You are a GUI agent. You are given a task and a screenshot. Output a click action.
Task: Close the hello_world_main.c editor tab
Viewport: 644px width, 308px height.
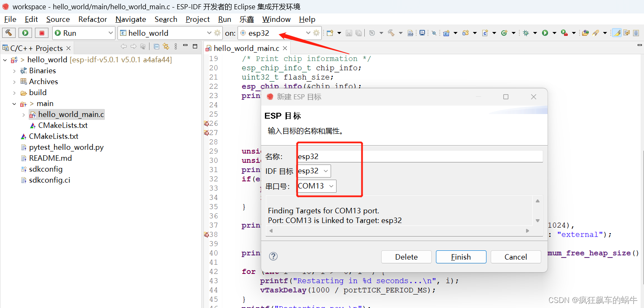click(285, 48)
